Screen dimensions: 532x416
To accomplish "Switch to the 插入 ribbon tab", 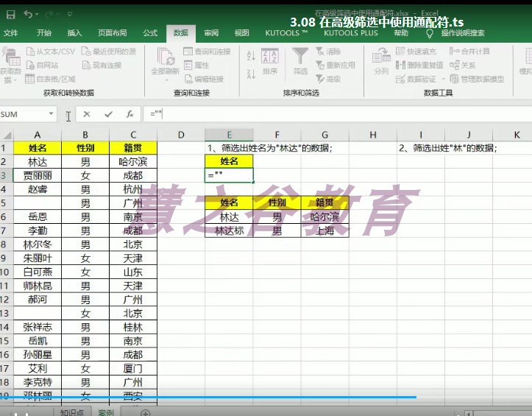I will point(74,32).
